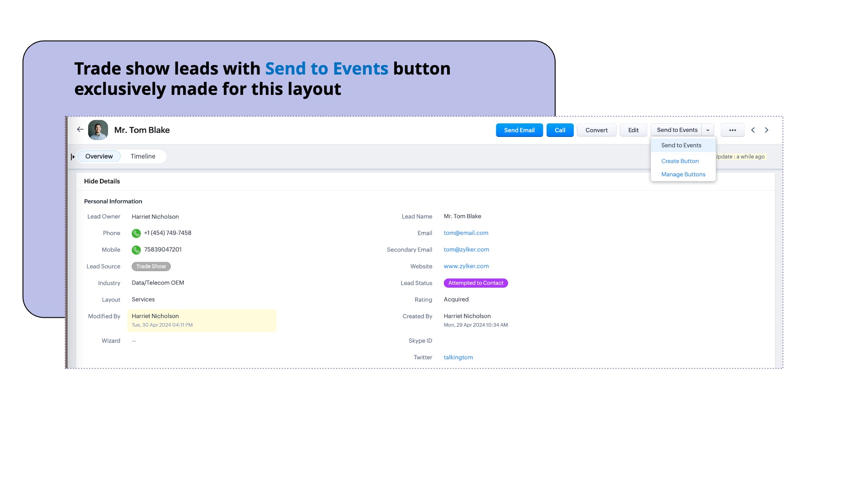This screenshot has height=488, width=868.
Task: Click the Attempted to Contact status badge
Action: [476, 283]
